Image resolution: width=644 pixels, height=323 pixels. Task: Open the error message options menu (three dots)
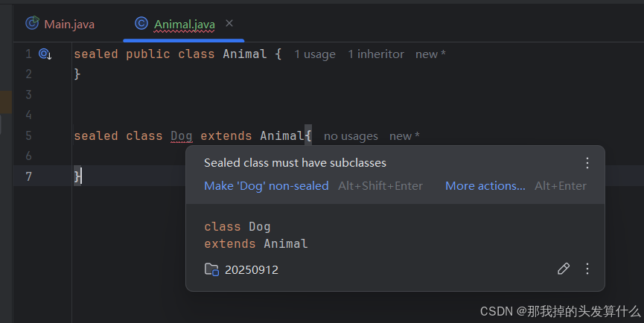tap(587, 163)
